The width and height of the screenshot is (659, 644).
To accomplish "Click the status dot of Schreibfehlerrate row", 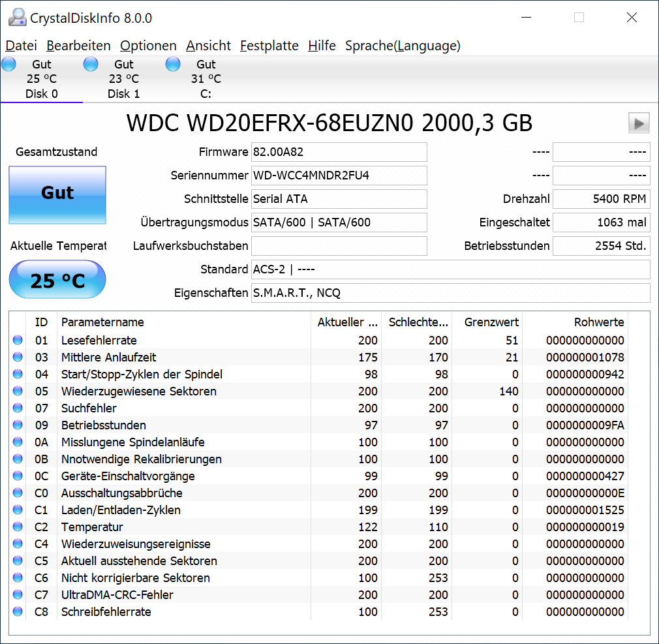I will (18, 611).
